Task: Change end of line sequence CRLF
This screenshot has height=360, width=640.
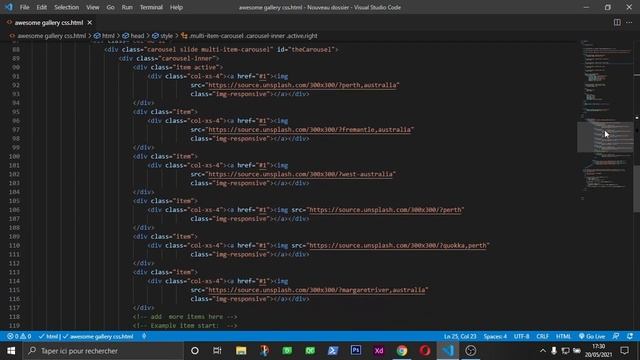Action: click(542, 336)
